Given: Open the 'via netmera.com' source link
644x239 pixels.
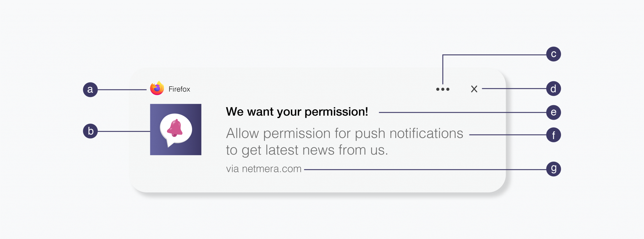Looking at the screenshot, I should pos(264,169).
